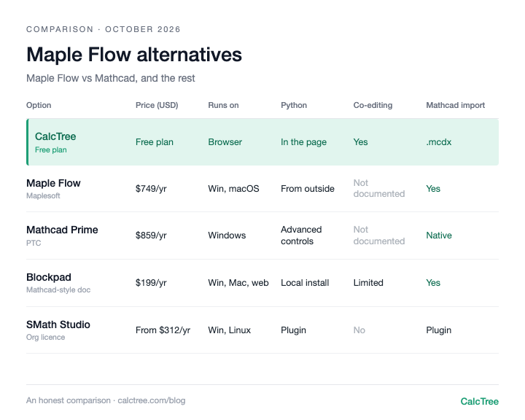
Task: Click the 'Plugin' Mathcad import cell for SMath Studio
Action: pos(439,330)
